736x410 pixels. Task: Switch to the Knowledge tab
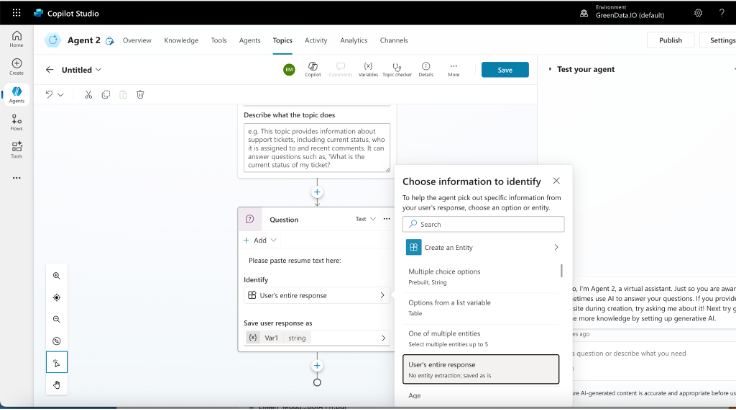click(x=181, y=40)
